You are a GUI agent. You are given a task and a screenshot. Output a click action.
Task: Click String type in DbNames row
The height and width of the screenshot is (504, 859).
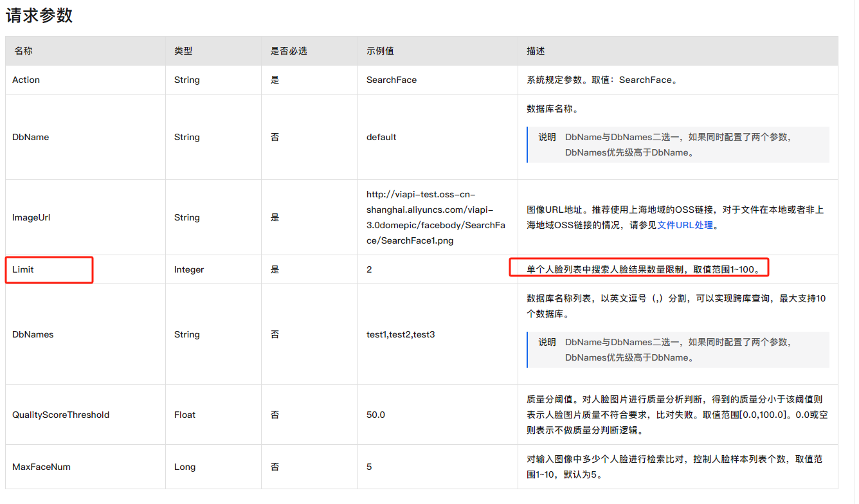tap(187, 334)
